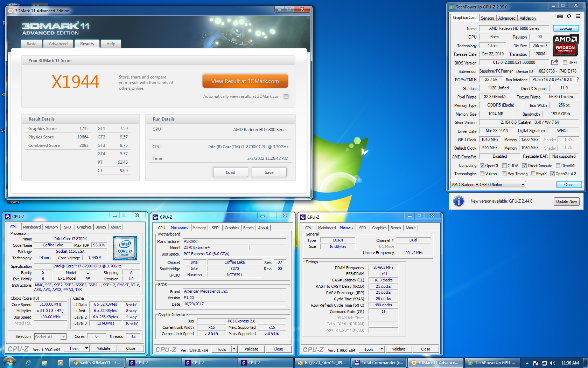
Task: Click the bus interface question mark icon
Action: (x=578, y=80)
